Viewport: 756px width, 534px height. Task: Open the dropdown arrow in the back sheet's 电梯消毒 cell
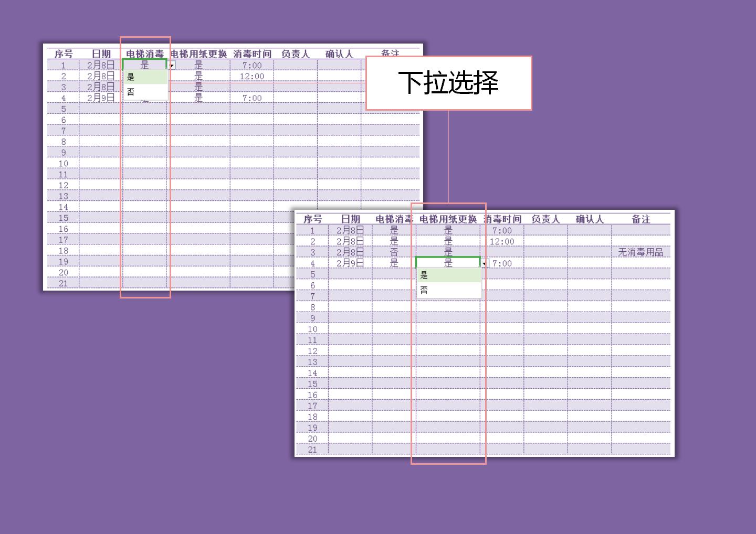pyautogui.click(x=172, y=66)
